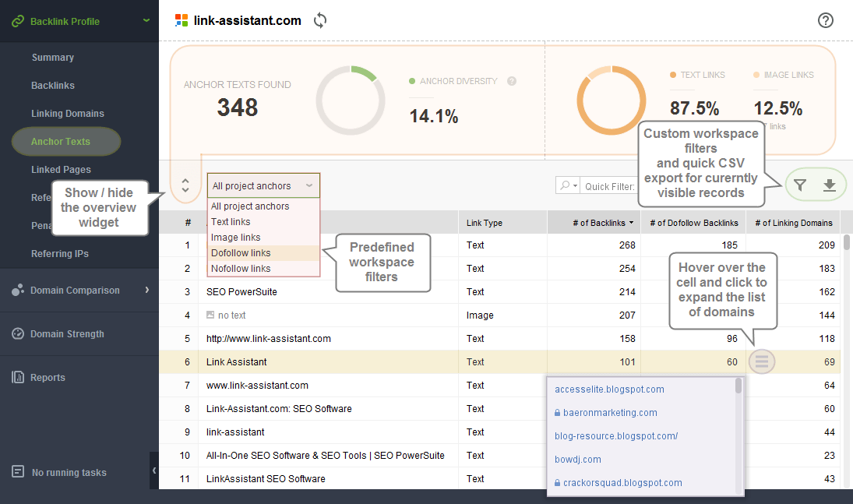Toggle the overview widget show/hide arrows
Viewport: 853px width, 504px height.
click(185, 185)
